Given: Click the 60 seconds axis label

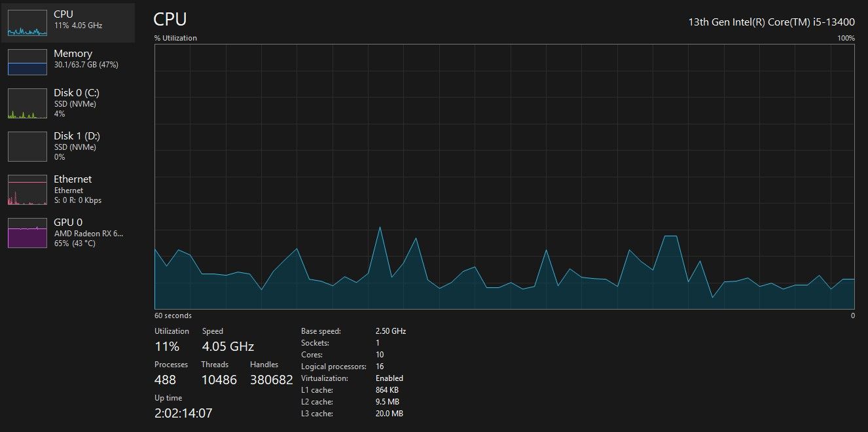Looking at the screenshot, I should click(x=173, y=315).
